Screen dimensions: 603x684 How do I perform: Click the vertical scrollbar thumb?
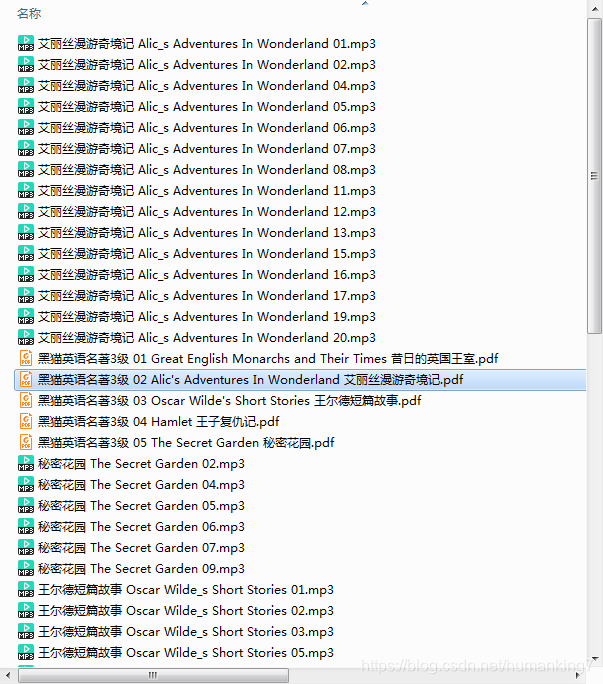coord(594,176)
